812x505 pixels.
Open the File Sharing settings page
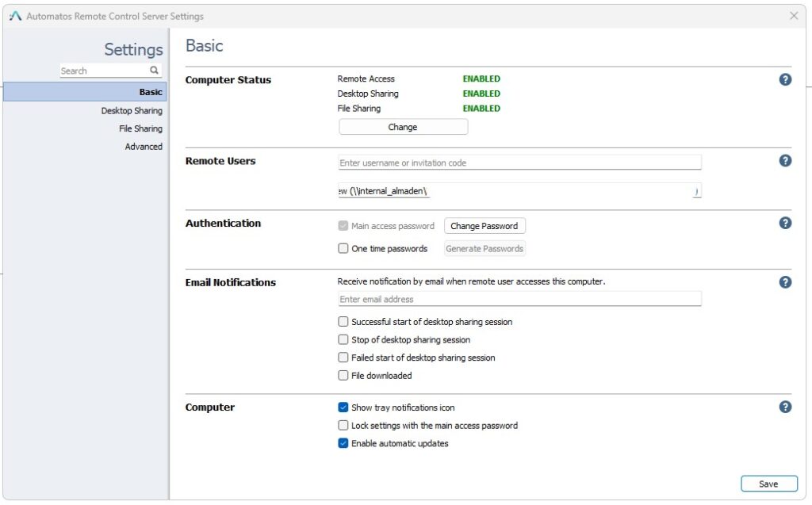click(x=140, y=128)
